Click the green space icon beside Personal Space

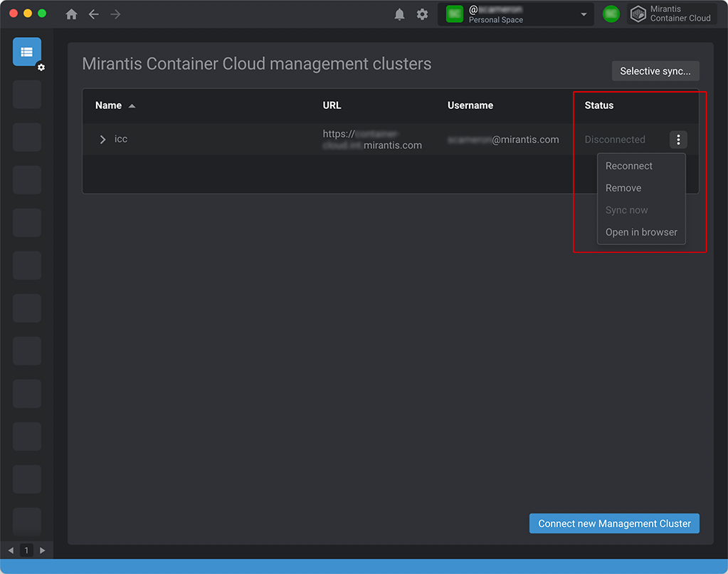455,14
